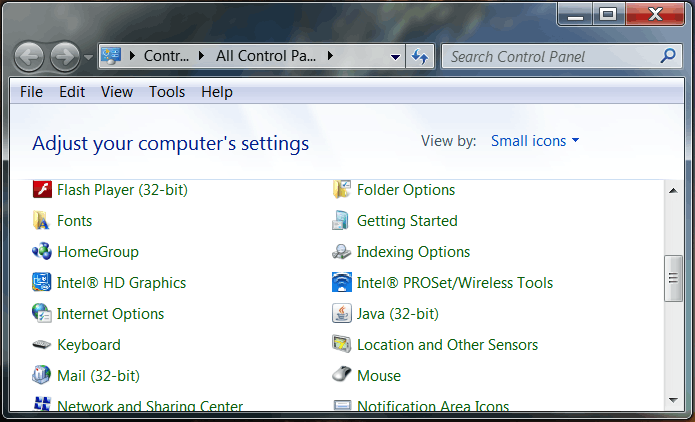Screen dimensions: 695x422
Task: Open the Mouse link
Action: pyautogui.click(x=379, y=376)
